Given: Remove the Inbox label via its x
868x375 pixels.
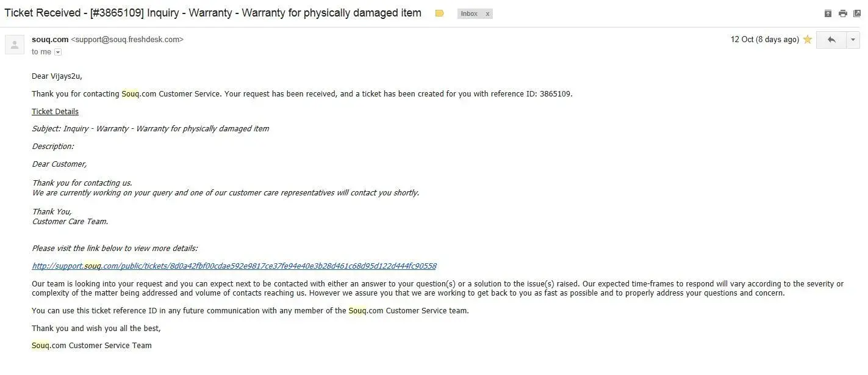Looking at the screenshot, I should point(487,13).
